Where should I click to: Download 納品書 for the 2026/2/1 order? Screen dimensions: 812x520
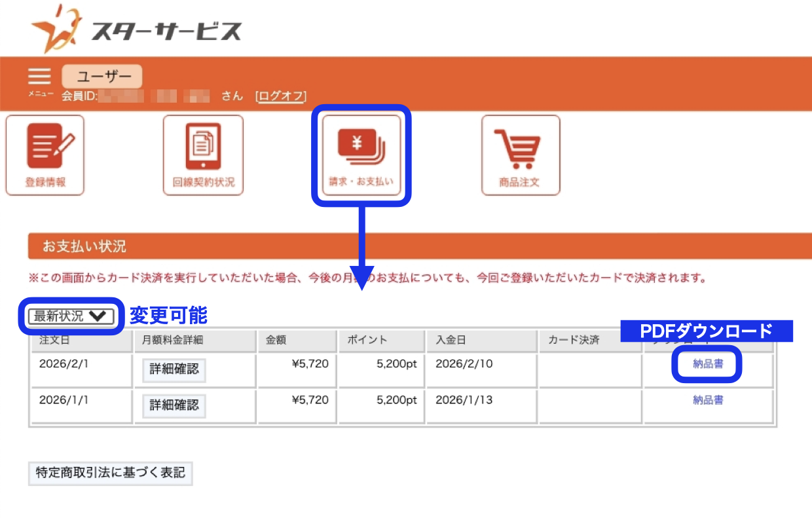point(708,364)
